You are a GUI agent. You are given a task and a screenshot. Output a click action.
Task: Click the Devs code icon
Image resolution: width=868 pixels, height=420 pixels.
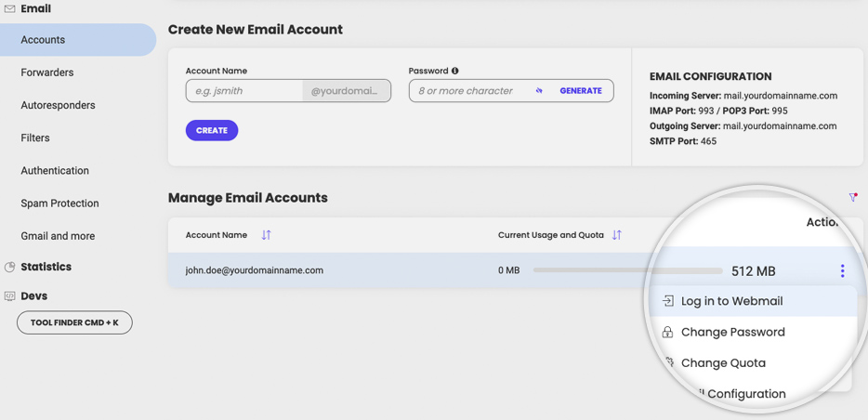coord(9,296)
